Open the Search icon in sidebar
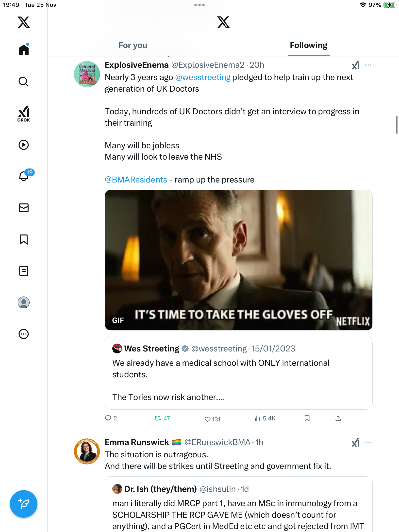 (24, 82)
